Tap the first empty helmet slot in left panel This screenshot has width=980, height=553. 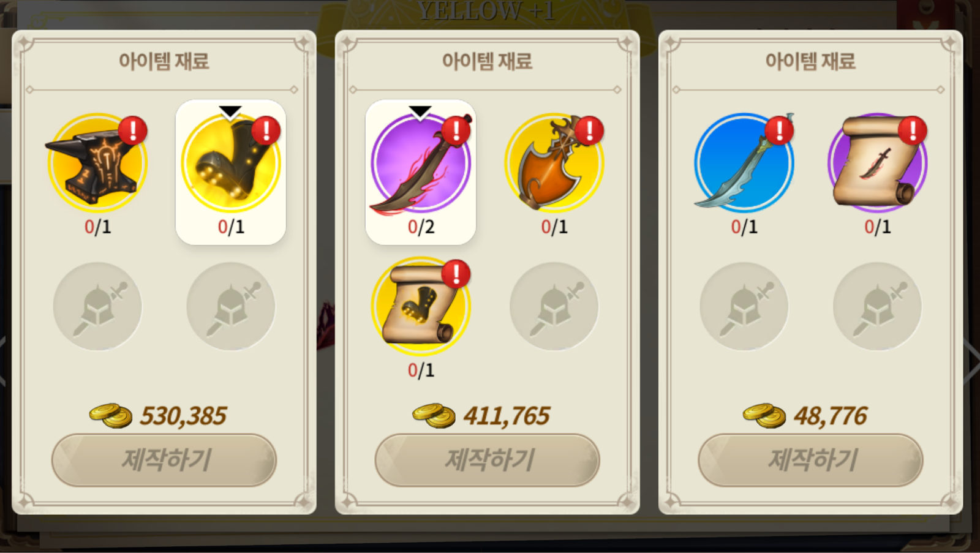(97, 306)
